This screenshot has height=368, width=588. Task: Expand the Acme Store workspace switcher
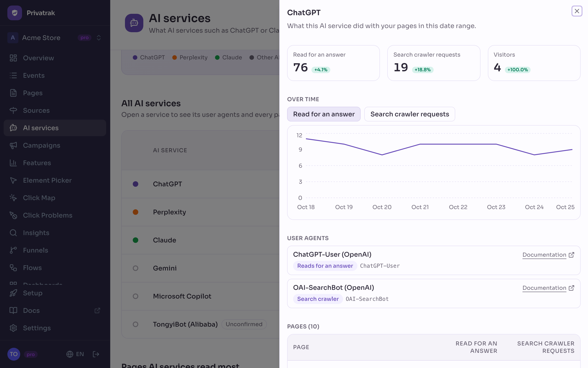pos(55,38)
